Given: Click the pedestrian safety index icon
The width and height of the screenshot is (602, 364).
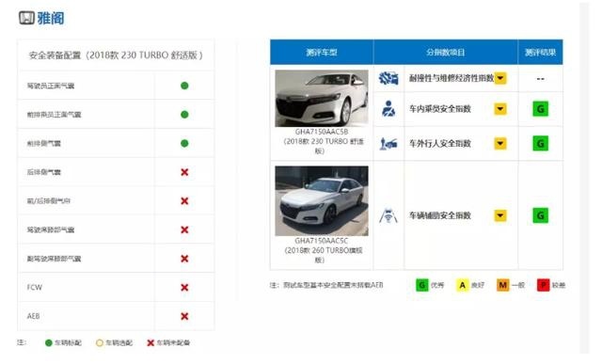Looking at the screenshot, I should (388, 144).
